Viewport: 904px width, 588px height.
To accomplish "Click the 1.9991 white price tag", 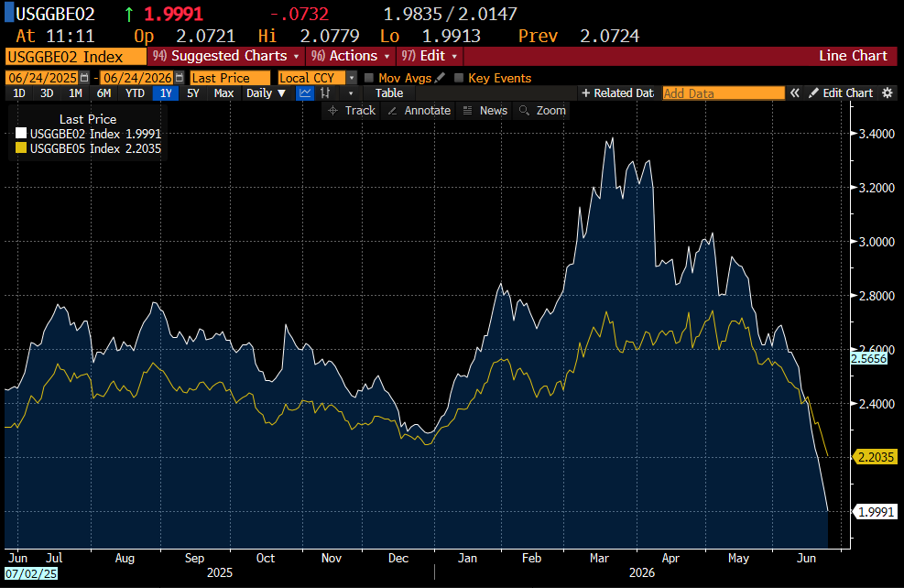I will coord(876,512).
